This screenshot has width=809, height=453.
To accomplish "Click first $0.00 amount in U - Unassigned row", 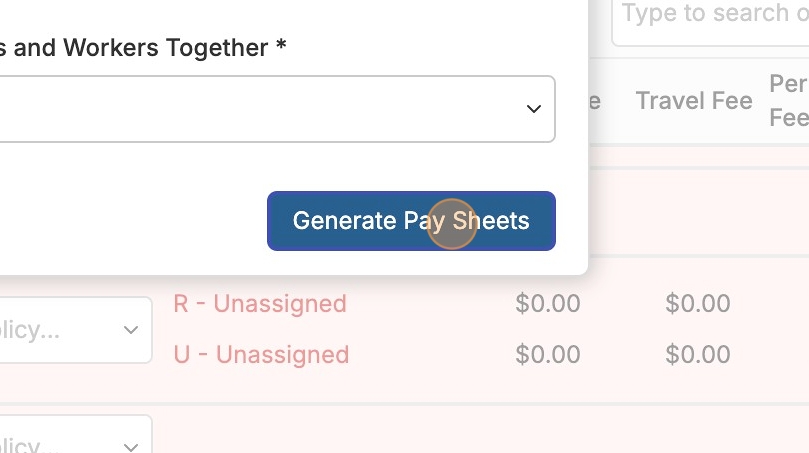I will 547,354.
